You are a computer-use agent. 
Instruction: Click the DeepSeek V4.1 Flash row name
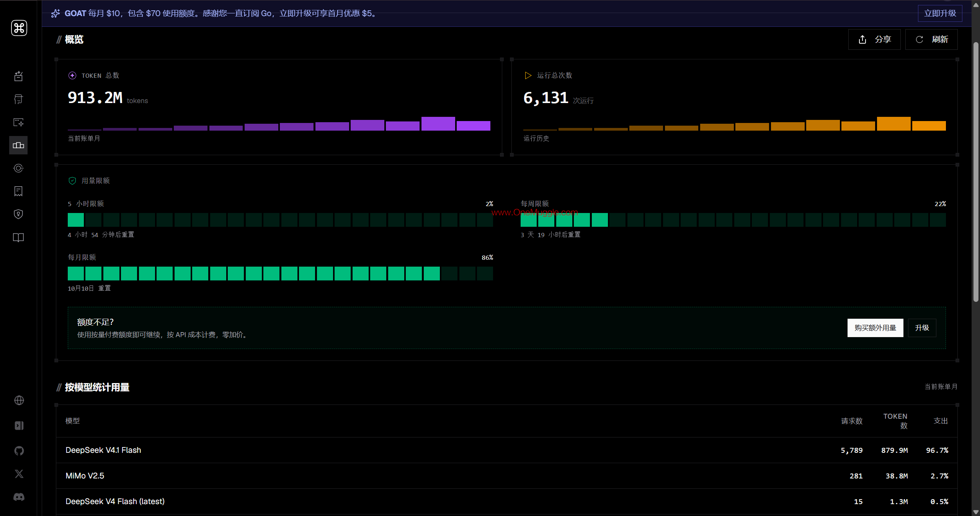point(103,450)
